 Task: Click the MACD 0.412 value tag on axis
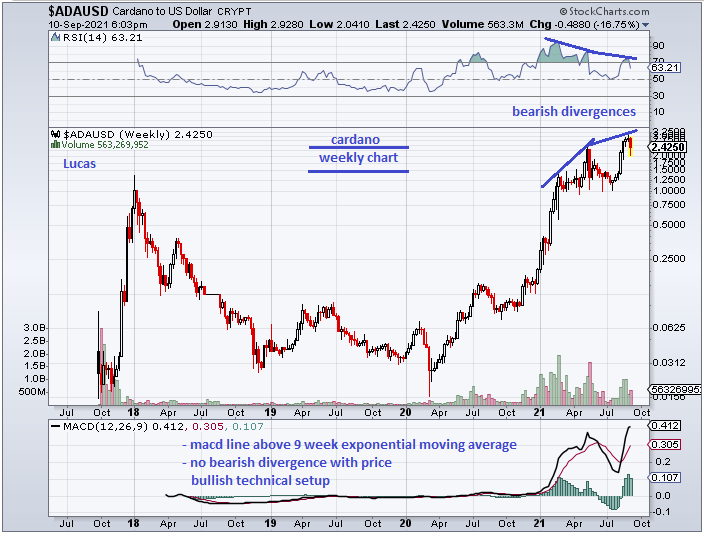pos(664,425)
